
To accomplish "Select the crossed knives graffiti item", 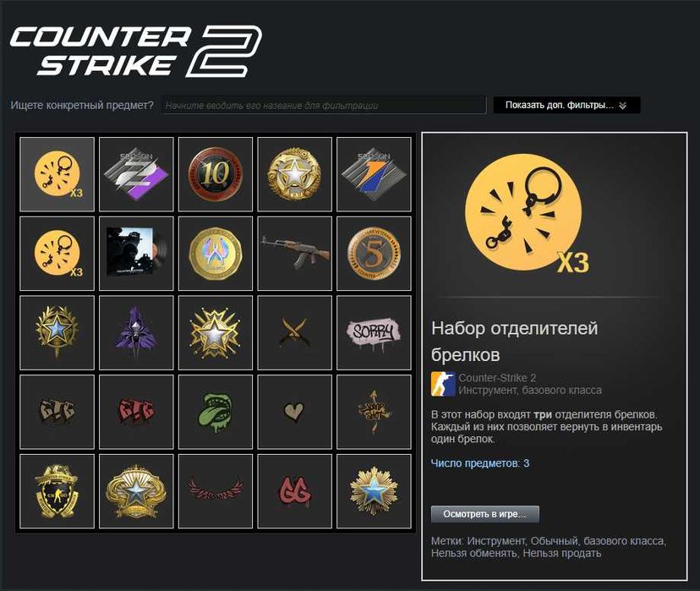I will [295, 332].
